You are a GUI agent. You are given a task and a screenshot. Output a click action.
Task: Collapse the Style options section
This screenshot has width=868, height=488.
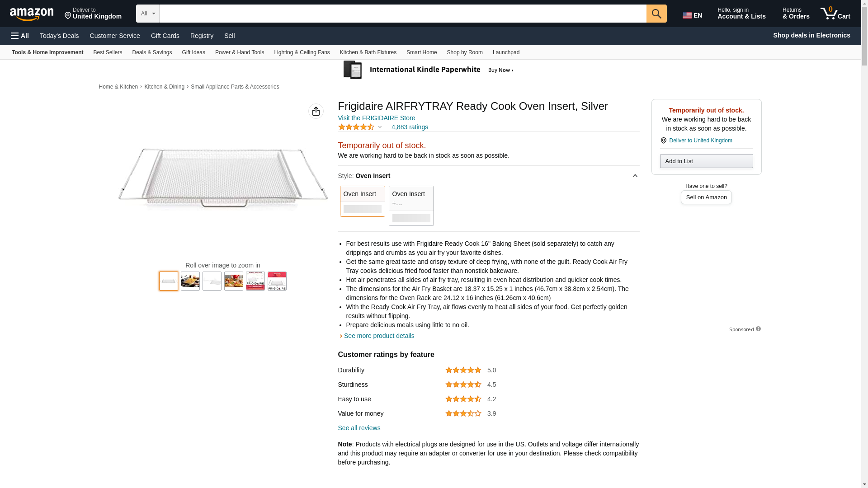tap(635, 176)
